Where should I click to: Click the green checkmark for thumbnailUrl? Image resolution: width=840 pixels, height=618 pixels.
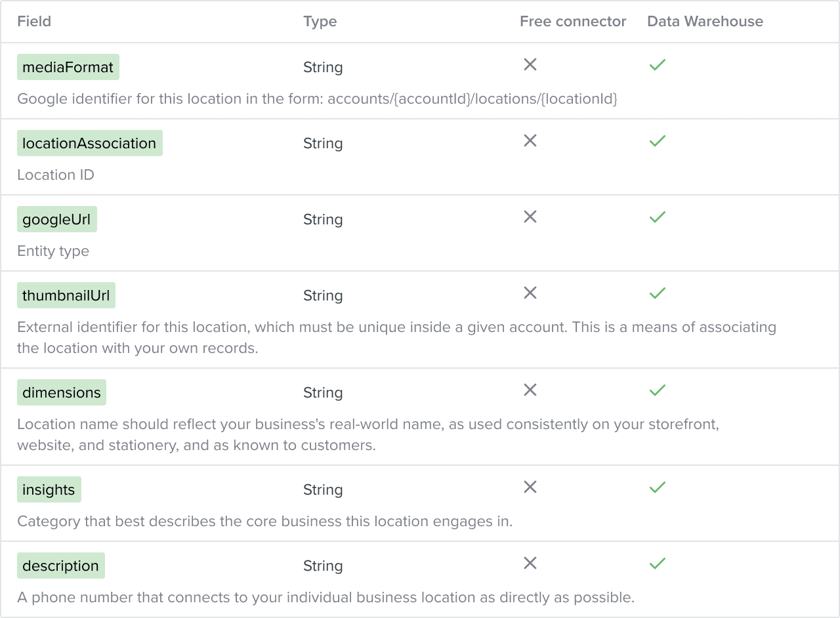657,293
